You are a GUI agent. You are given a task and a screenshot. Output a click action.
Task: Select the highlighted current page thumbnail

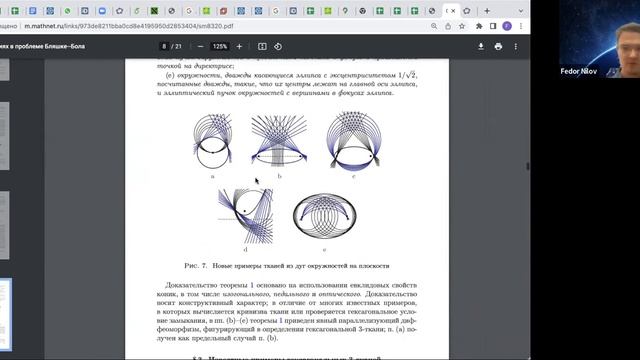coord(5,314)
